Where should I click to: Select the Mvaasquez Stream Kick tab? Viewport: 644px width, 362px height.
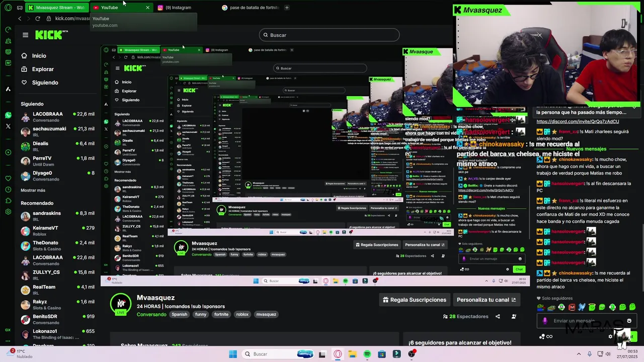tap(57, 8)
